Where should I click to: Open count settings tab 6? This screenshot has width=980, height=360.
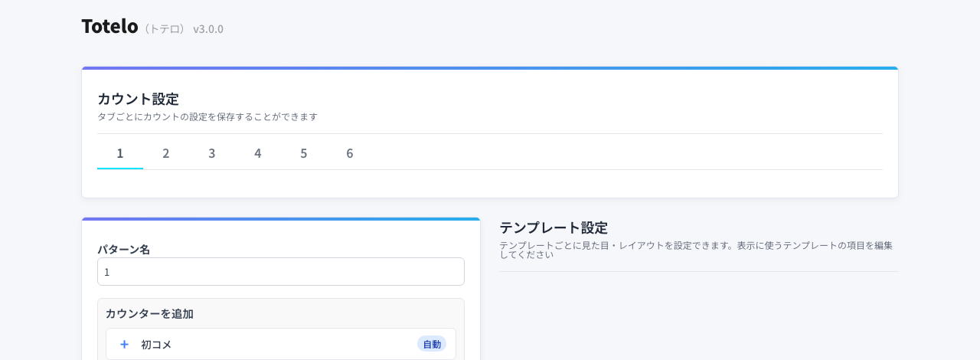[350, 153]
